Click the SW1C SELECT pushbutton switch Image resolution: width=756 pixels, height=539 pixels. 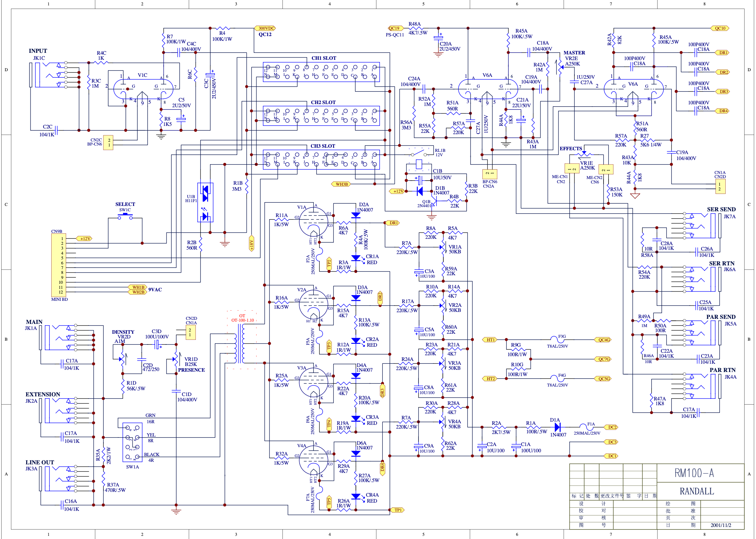click(x=125, y=217)
